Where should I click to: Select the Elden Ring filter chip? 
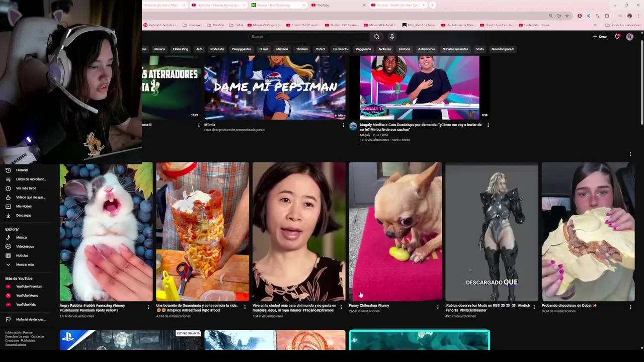[x=180, y=49]
